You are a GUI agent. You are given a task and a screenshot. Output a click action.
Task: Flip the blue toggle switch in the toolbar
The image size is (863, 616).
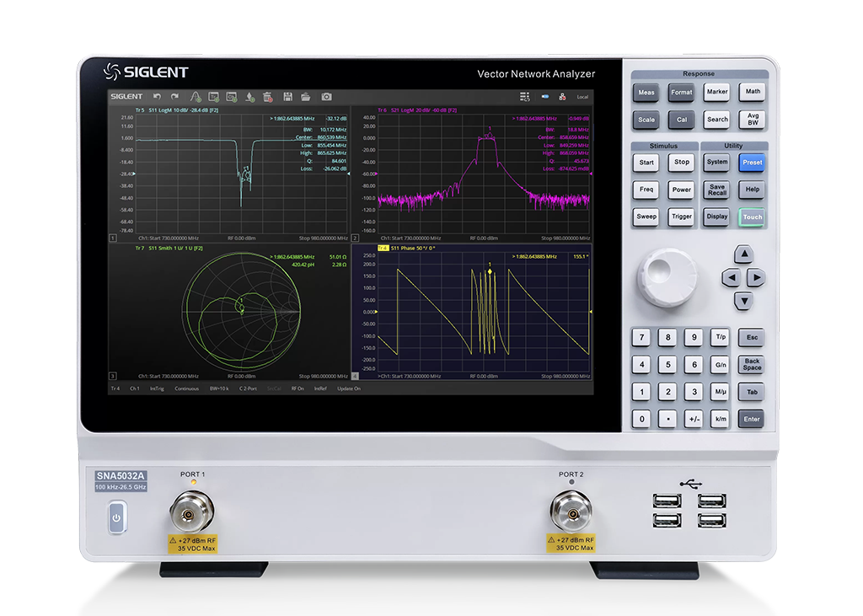(x=545, y=96)
